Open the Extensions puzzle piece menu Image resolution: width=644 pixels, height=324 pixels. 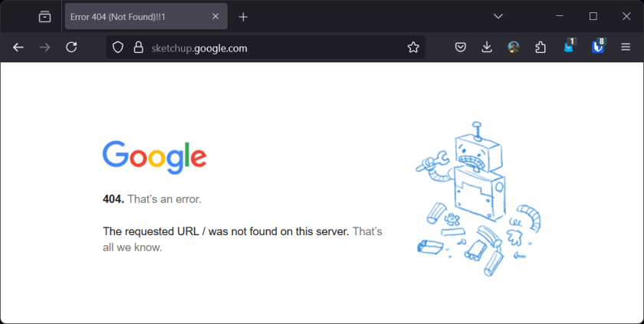[540, 47]
